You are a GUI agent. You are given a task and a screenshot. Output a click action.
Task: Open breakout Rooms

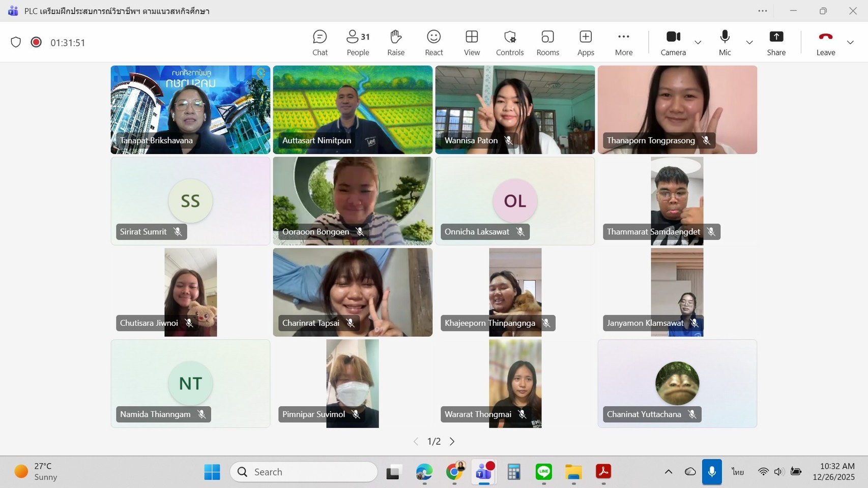pyautogui.click(x=547, y=43)
